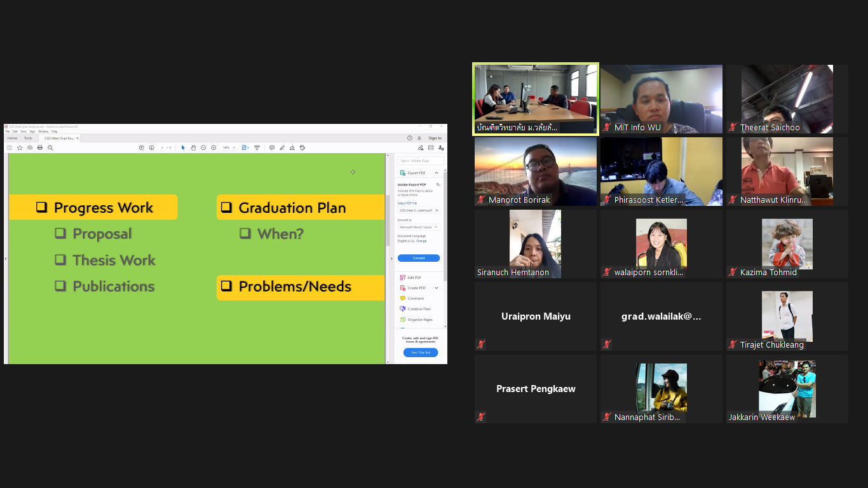This screenshot has height=488, width=868.
Task: Click the Search tools input field
Action: [421, 161]
